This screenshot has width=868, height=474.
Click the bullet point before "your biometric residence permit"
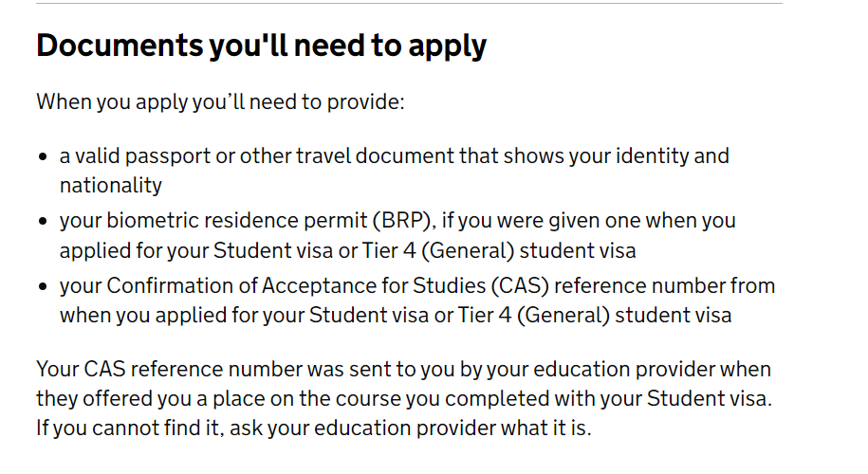pos(44,222)
